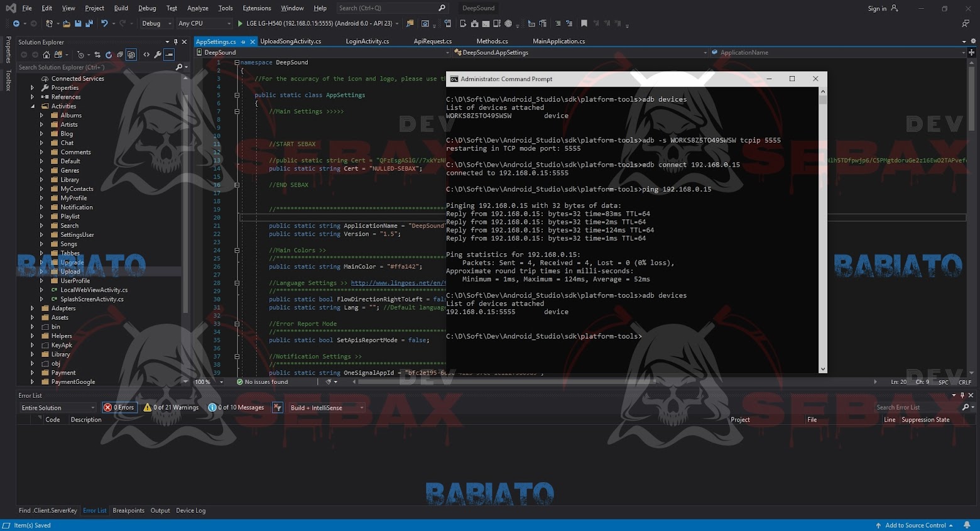980x531 pixels.
Task: Click the Save floppy disk icon
Action: pos(78,23)
